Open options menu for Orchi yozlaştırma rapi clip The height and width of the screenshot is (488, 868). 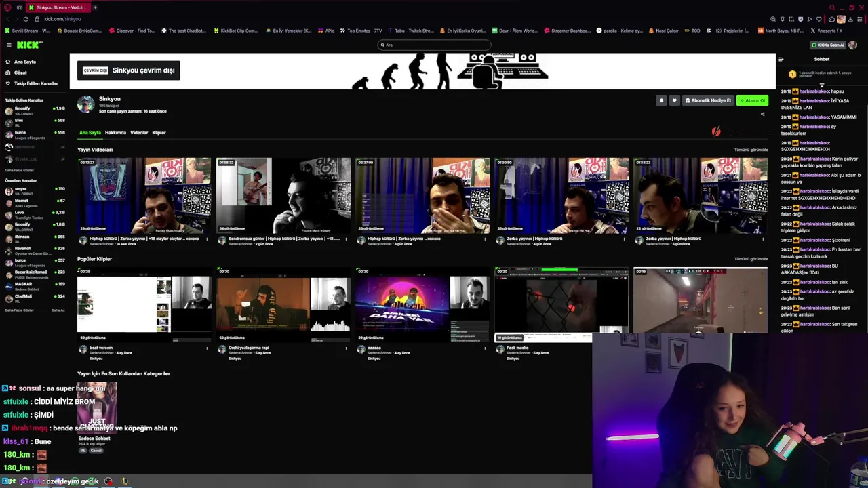346,348
